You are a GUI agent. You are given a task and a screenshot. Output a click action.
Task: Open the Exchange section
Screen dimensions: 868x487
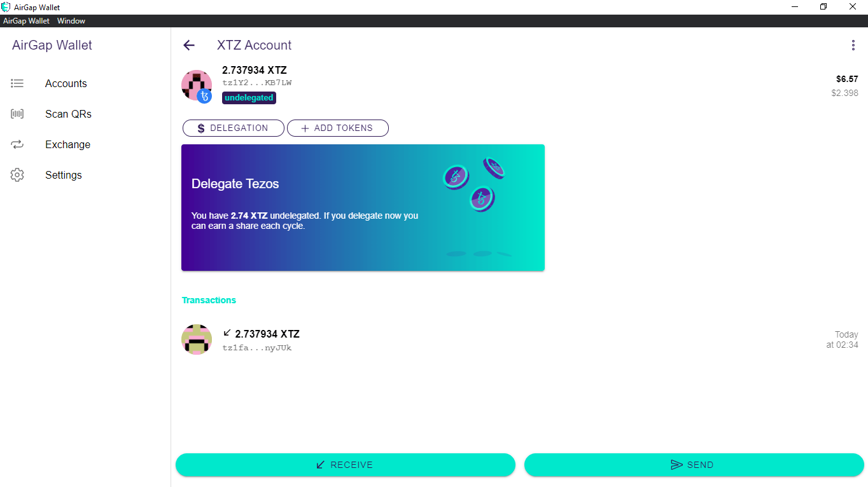67,144
